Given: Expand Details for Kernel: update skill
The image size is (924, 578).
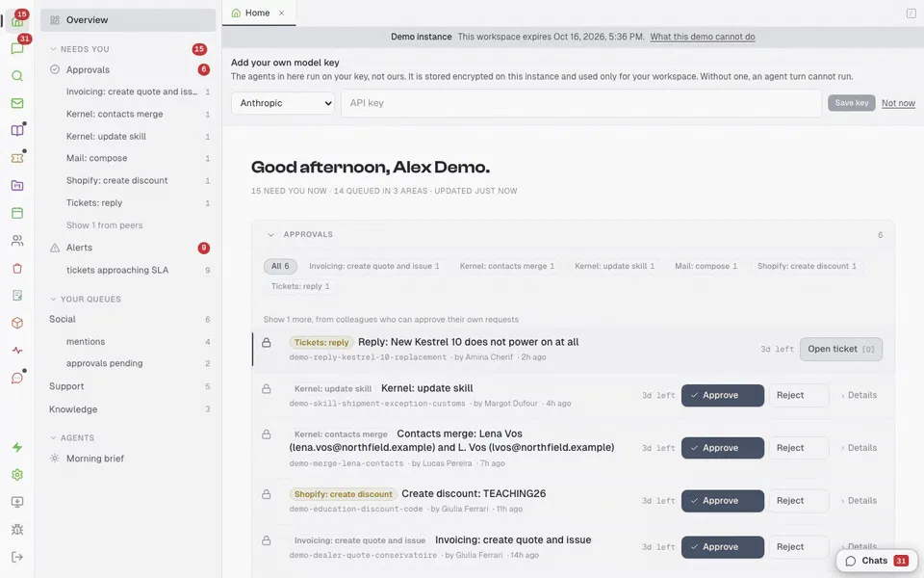Looking at the screenshot, I should point(860,395).
